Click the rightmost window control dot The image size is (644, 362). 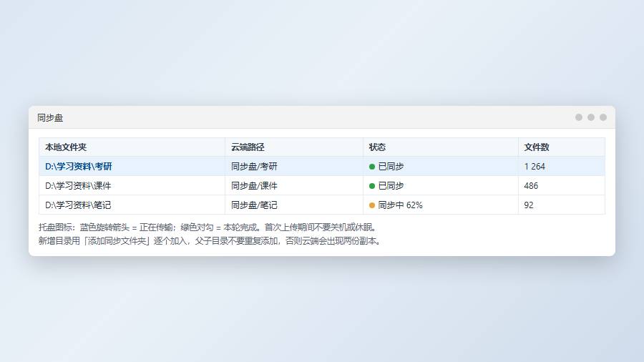(x=603, y=117)
